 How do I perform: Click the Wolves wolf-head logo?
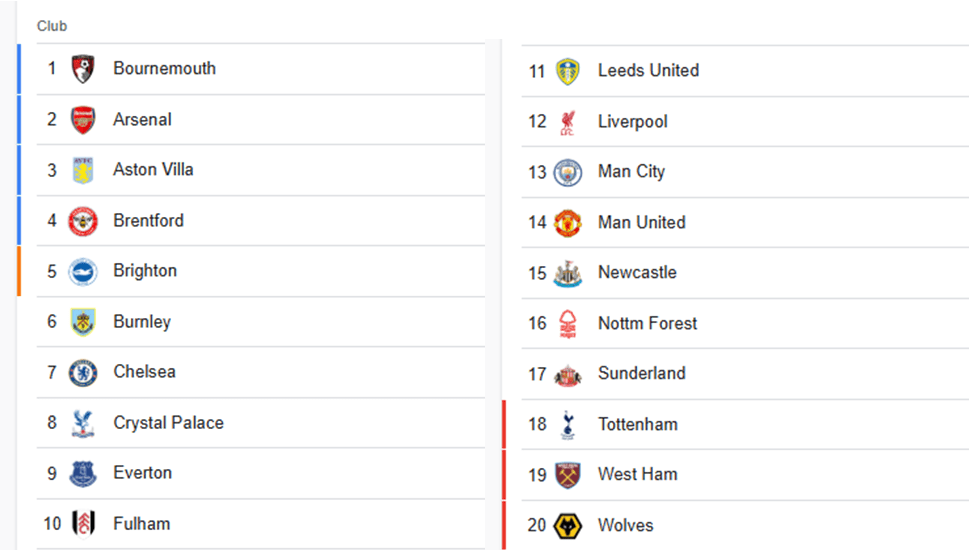tap(568, 526)
